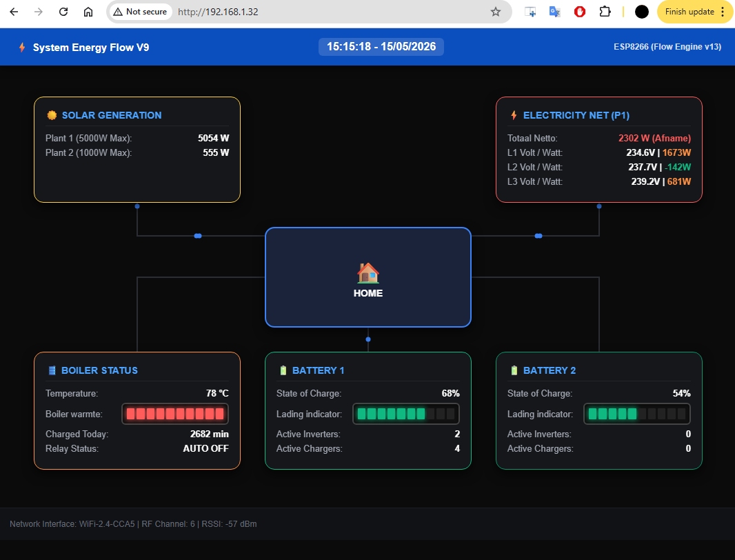Reload the page
Image resolution: width=735 pixels, height=560 pixels.
(x=63, y=12)
